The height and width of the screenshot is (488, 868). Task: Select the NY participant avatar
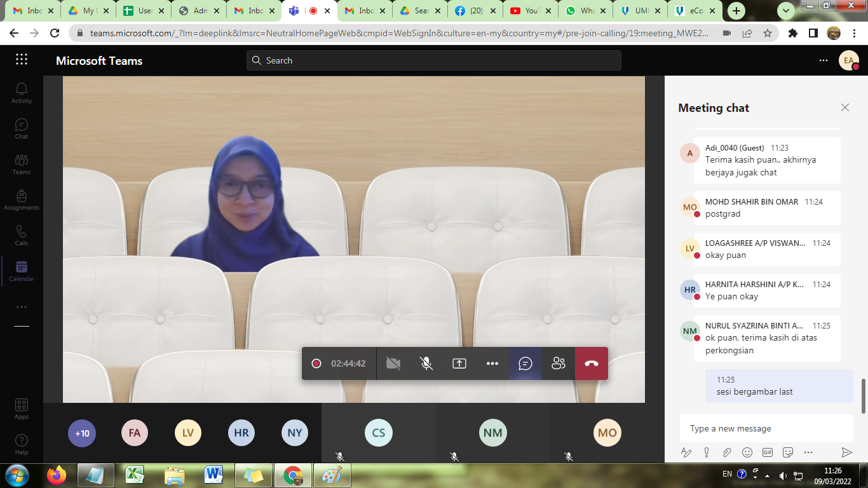[295, 433]
